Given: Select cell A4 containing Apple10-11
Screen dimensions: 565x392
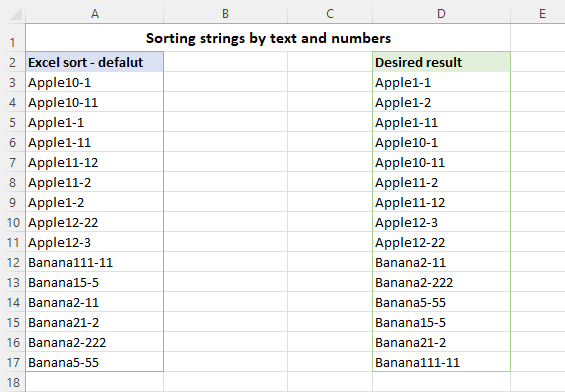Looking at the screenshot, I should click(x=94, y=102).
